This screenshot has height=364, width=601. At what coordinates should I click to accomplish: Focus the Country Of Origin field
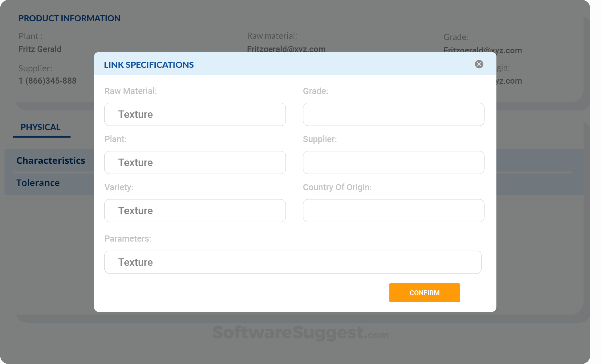click(393, 211)
